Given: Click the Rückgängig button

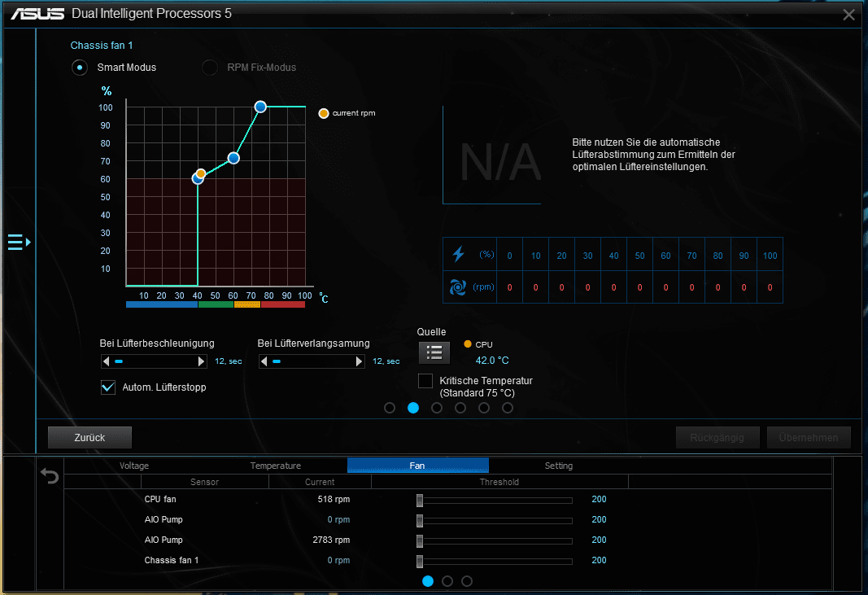Looking at the screenshot, I should tap(718, 438).
